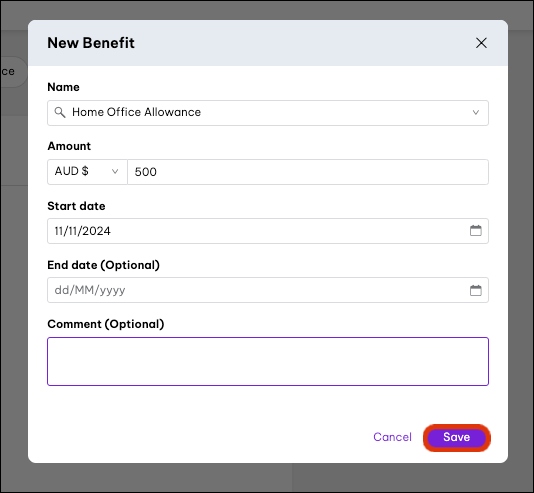Select the Home Office Allowance name field
The image size is (534, 493).
268,113
